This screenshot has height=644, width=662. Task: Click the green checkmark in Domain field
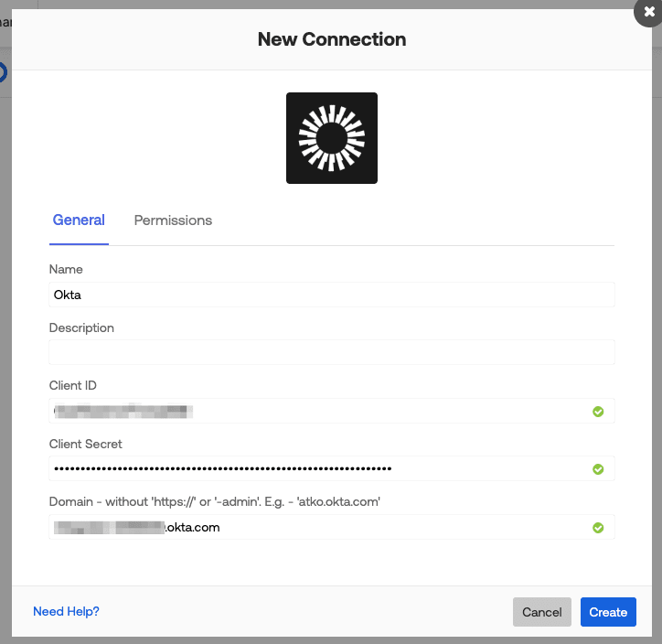pyautogui.click(x=598, y=528)
